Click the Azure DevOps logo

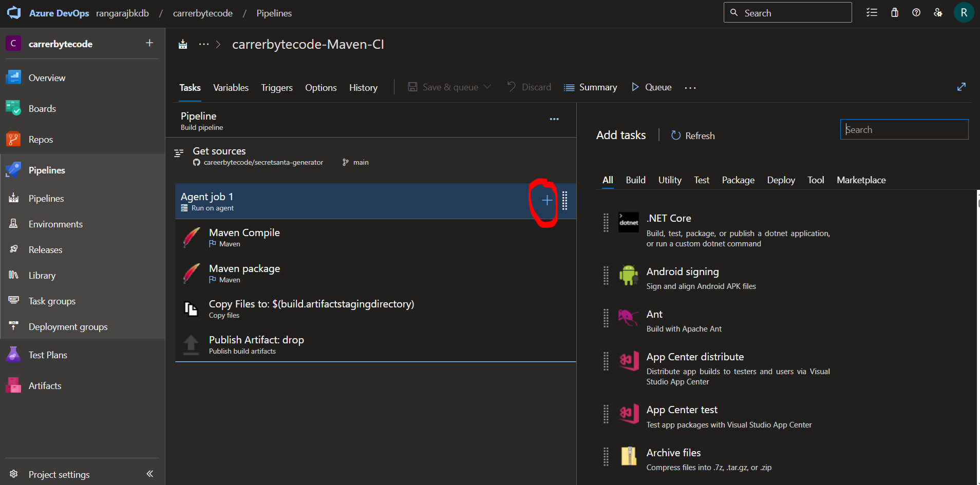(14, 13)
